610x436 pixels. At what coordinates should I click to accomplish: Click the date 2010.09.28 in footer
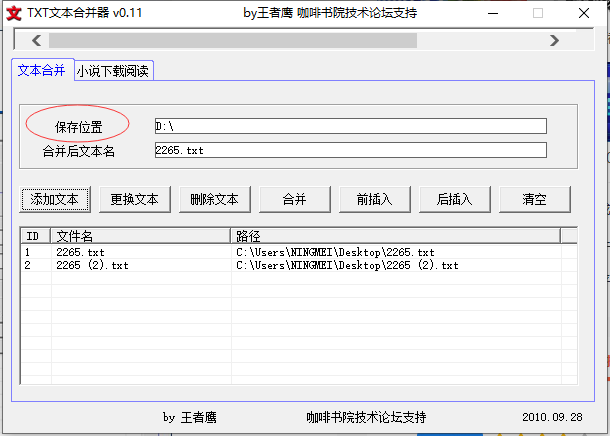click(552, 417)
